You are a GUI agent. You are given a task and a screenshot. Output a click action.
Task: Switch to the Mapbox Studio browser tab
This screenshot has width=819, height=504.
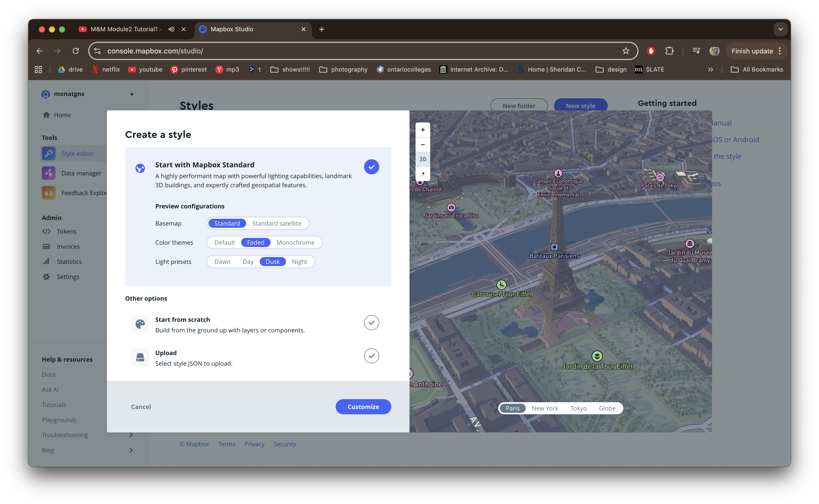pyautogui.click(x=232, y=29)
